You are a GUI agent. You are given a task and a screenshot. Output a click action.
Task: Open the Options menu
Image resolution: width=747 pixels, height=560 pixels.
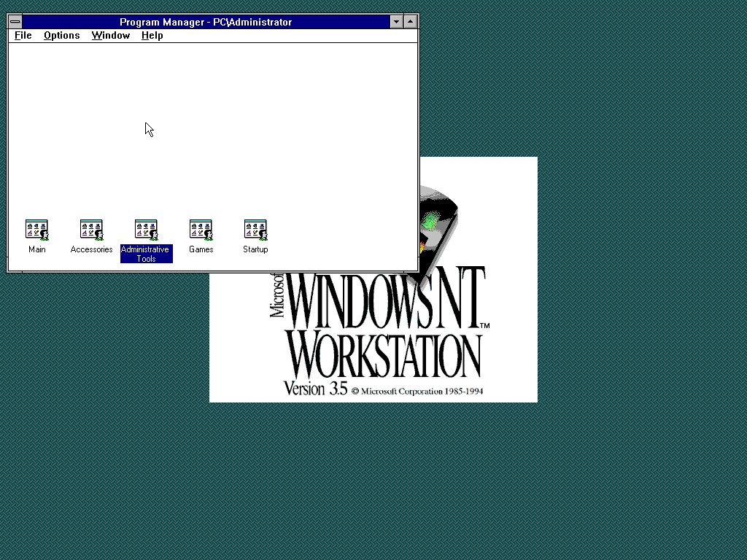pos(61,35)
